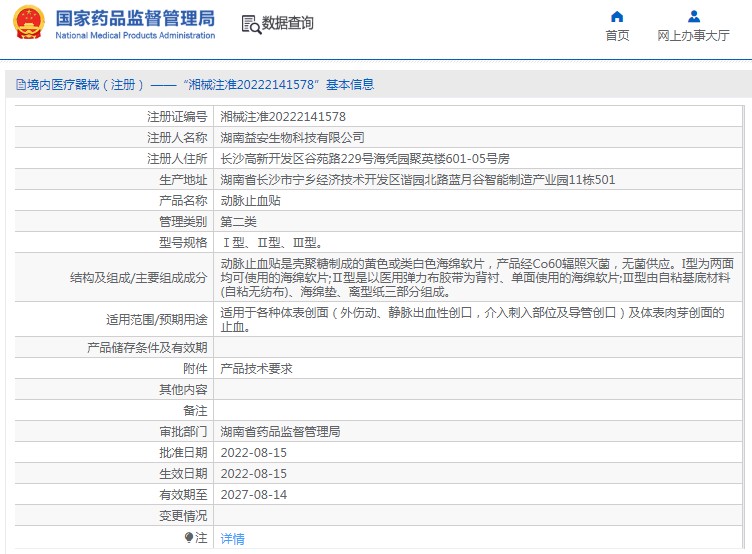
Task: Click the 数据查询 search document icon
Action: click(251, 24)
